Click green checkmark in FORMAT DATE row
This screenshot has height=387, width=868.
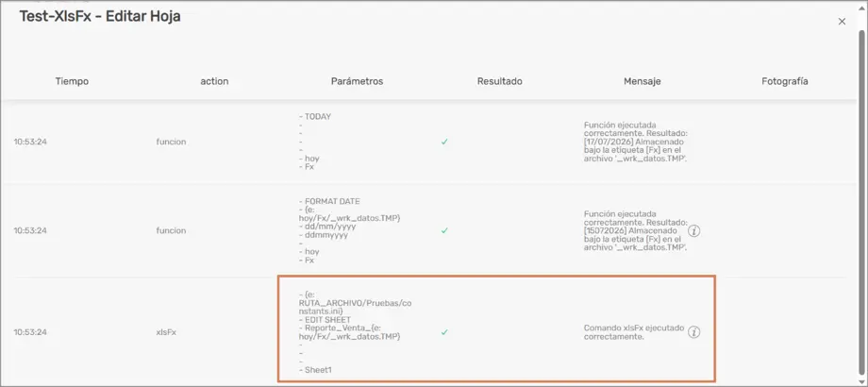(x=444, y=230)
